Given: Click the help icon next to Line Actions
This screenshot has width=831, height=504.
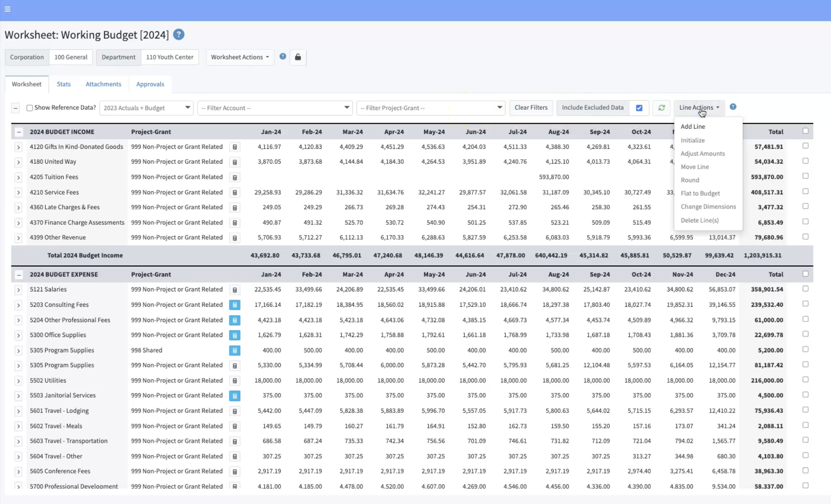Looking at the screenshot, I should (x=733, y=107).
